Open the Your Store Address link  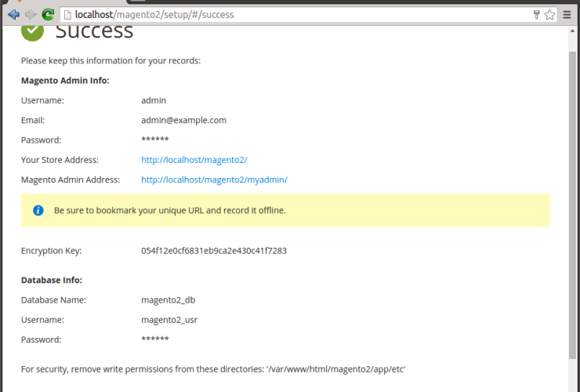pyautogui.click(x=194, y=160)
